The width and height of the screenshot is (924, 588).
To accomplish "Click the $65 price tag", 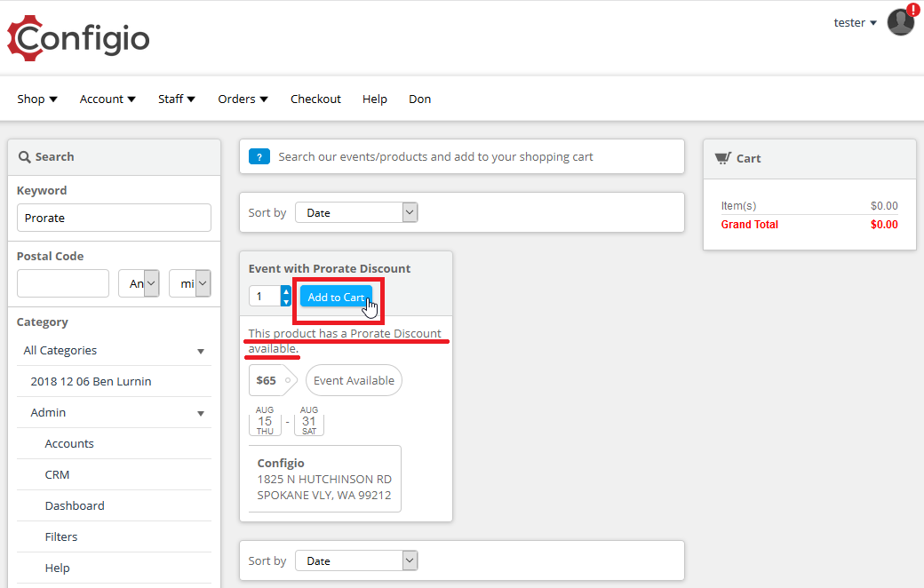I will 266,380.
